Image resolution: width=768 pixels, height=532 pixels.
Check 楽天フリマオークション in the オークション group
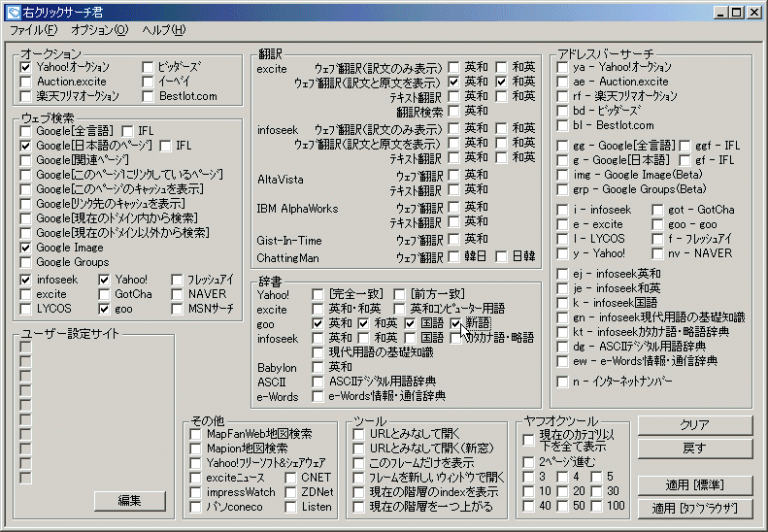[x=25, y=96]
